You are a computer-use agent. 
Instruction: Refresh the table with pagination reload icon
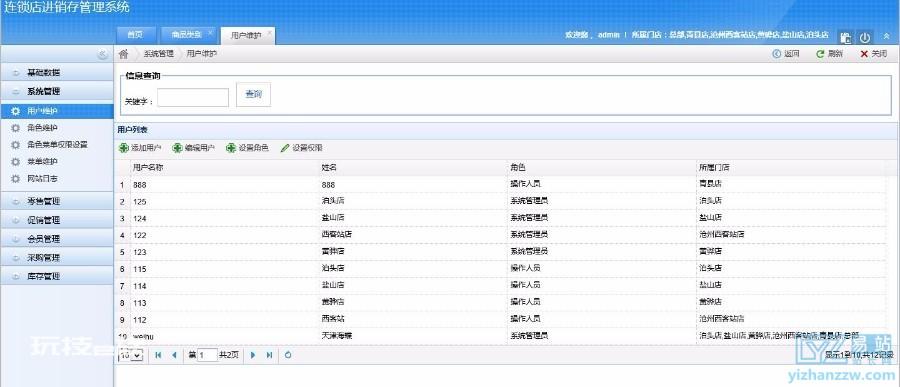pyautogui.click(x=288, y=355)
